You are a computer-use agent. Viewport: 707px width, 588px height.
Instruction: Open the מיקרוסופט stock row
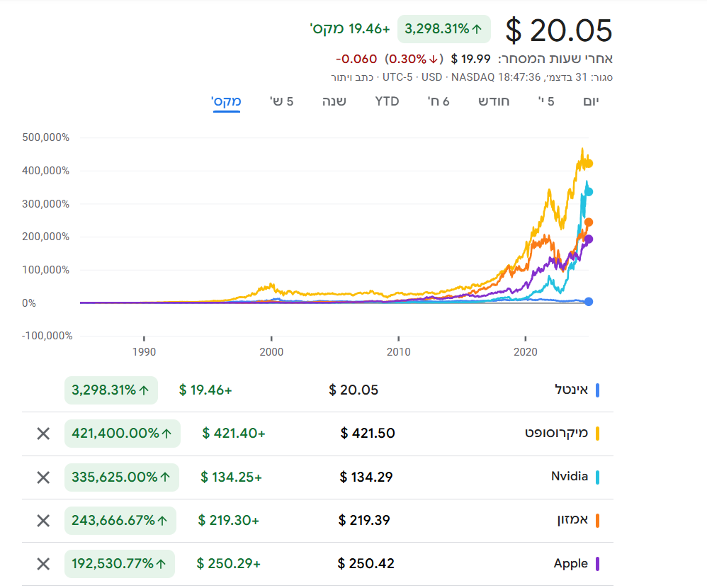(556, 433)
